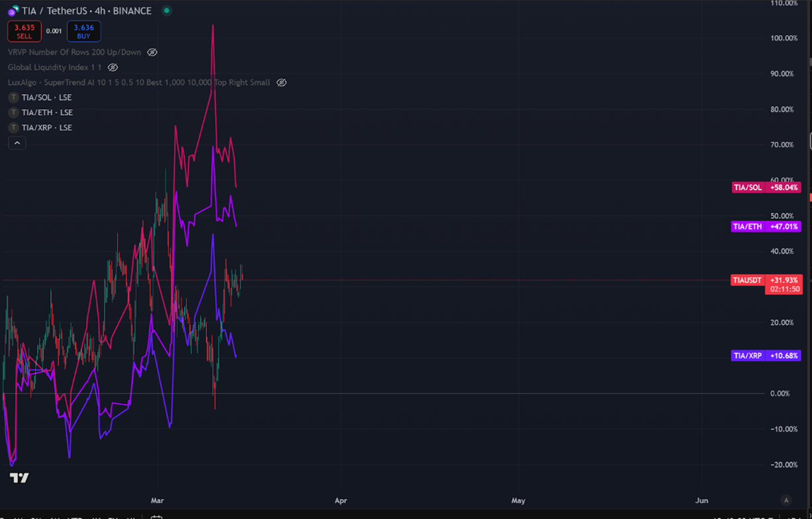Click the round T icon beside TIA/SOL
This screenshot has width=812, height=519.
click(x=13, y=97)
